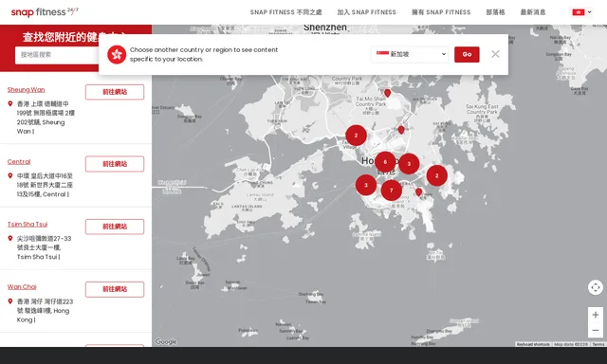Click the location pin icon beside Sheung Wan address
Image resolution: width=607 pixels, height=364 pixels.
point(10,103)
